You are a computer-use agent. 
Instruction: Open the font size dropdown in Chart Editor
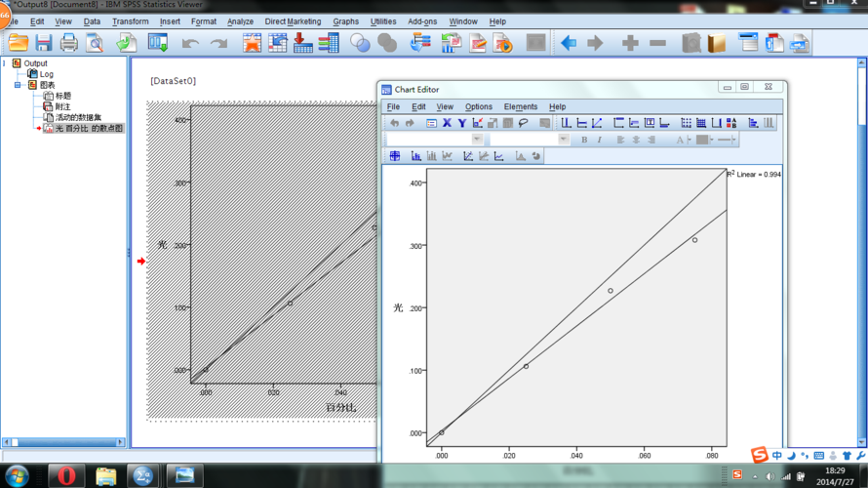click(x=564, y=140)
